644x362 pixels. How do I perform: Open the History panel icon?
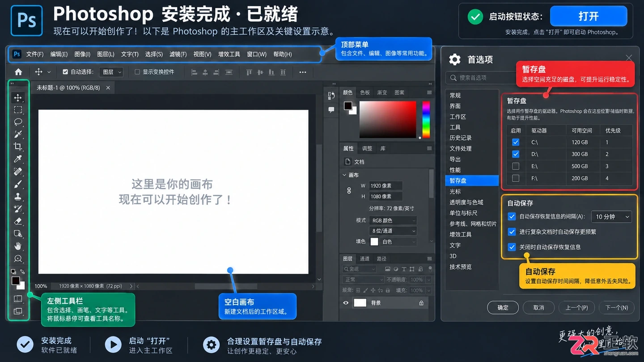click(331, 96)
